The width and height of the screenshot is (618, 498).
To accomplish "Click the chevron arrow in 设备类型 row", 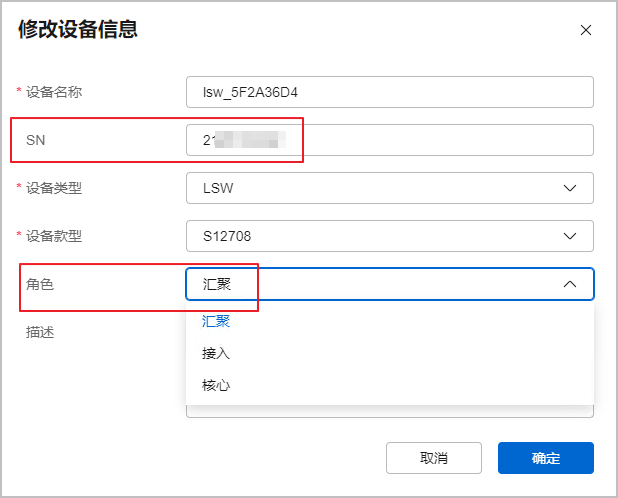I will tap(570, 188).
